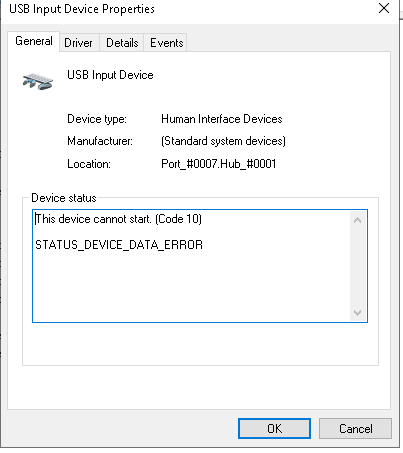Click the STATUS_DEVICE_DATA_ERROR text line
Viewport: 403px width, 453px height.
(x=119, y=245)
